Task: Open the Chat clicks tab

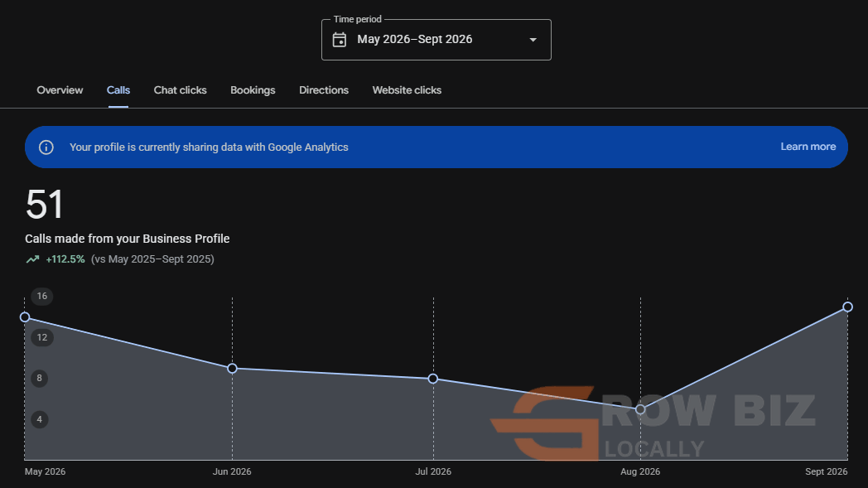Action: [x=180, y=90]
